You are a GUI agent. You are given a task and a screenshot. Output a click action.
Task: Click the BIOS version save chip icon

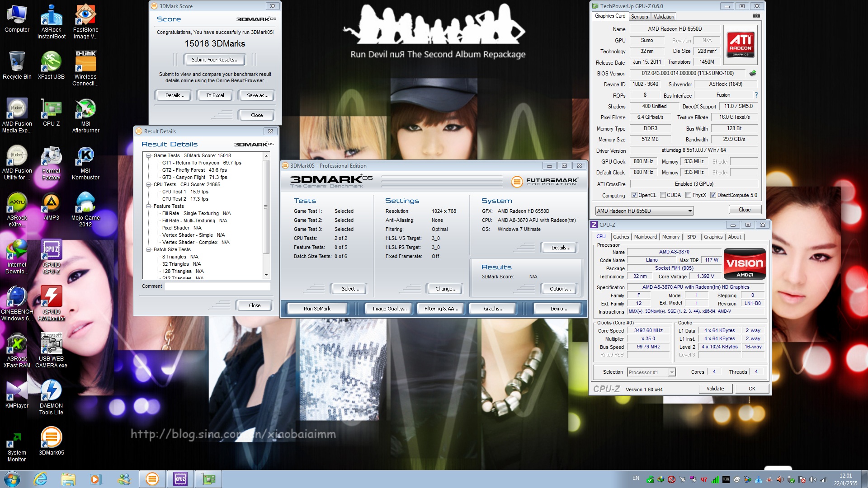(x=753, y=73)
